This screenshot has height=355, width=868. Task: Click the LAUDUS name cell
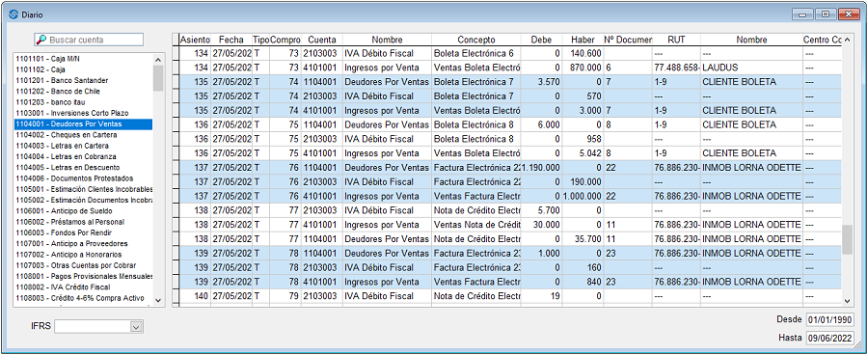pyautogui.click(x=751, y=67)
